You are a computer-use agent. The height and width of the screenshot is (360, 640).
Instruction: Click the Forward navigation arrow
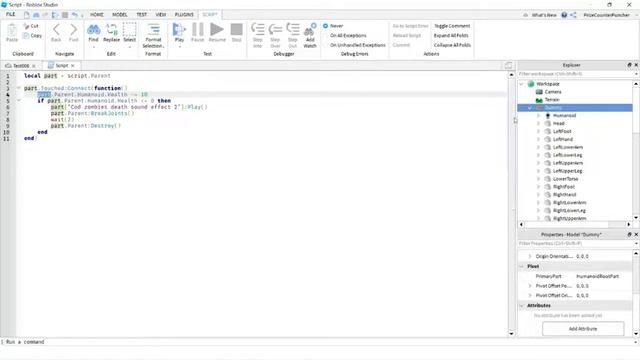click(73, 29)
